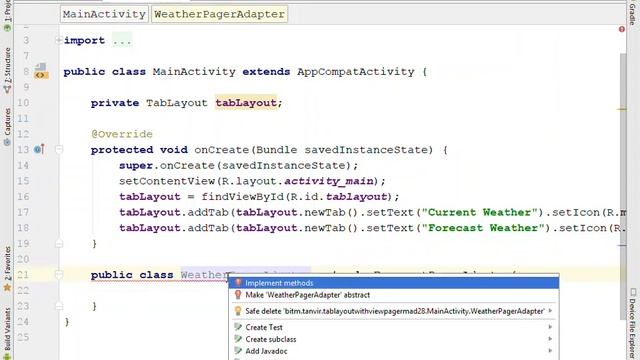Click the highlighted tabLayout field declaration
The image size is (640, 360).
246,103
